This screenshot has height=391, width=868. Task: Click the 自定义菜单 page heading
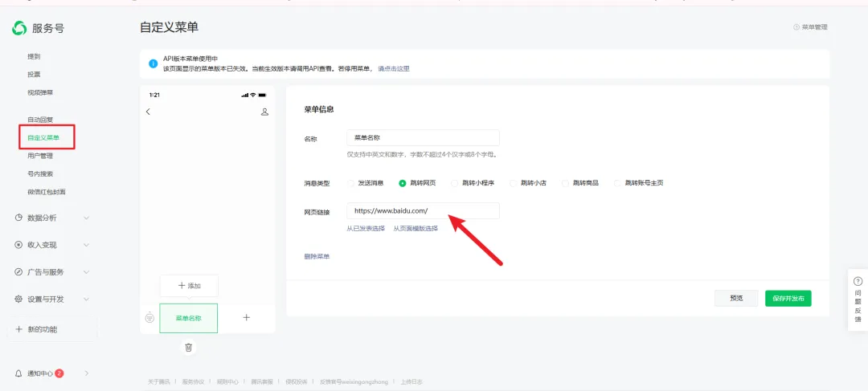tap(169, 27)
